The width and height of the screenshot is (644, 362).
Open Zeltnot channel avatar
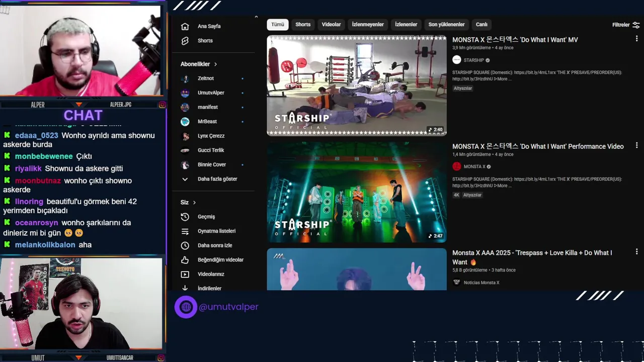[185, 78]
